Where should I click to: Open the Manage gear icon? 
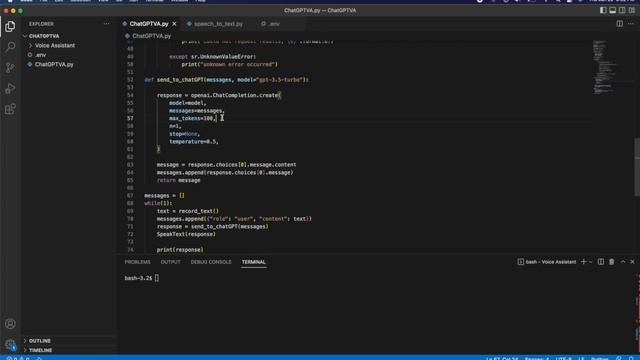[10, 344]
